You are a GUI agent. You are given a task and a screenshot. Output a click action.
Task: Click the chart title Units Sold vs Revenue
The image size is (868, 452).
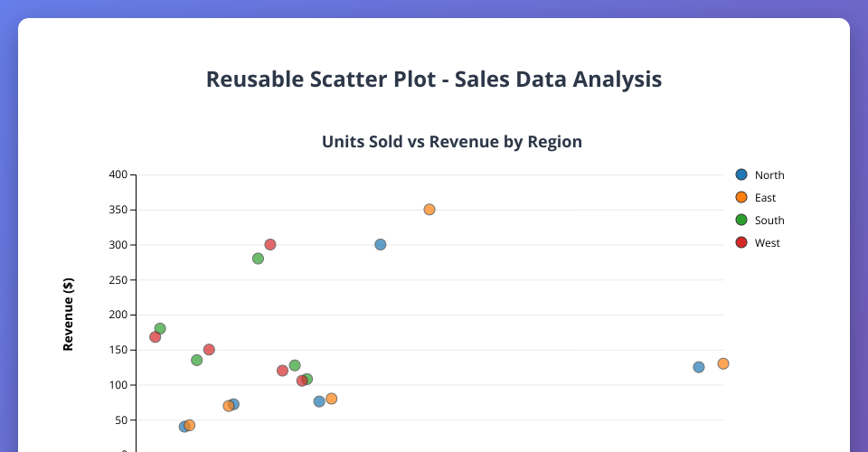451,142
